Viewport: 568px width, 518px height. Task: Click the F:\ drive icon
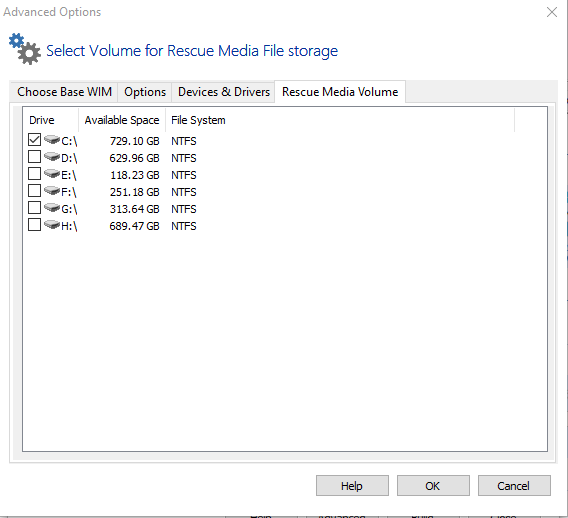tap(52, 191)
